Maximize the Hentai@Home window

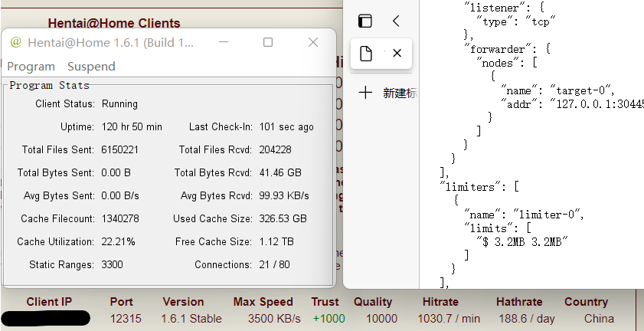coord(268,42)
